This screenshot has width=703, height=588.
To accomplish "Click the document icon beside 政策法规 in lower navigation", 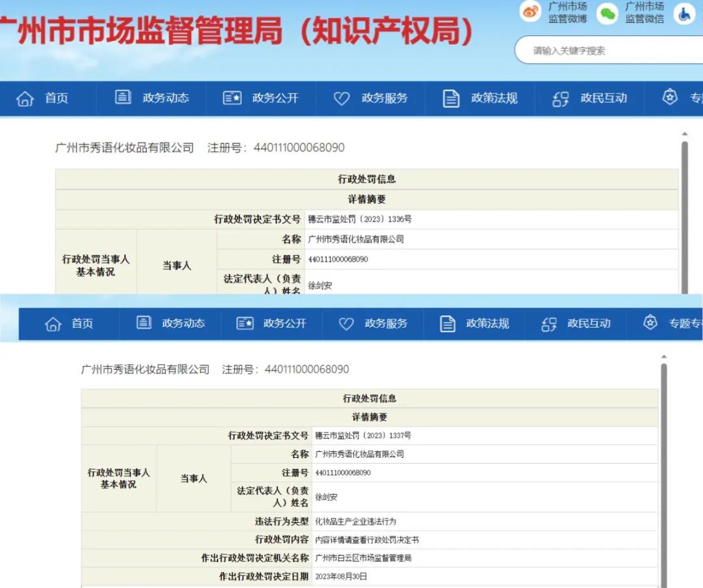I will [448, 324].
